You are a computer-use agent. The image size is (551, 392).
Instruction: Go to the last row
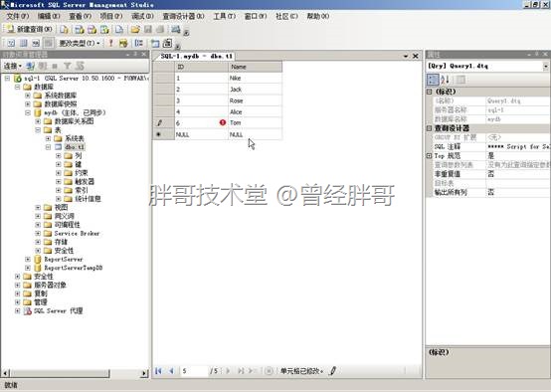(x=241, y=370)
